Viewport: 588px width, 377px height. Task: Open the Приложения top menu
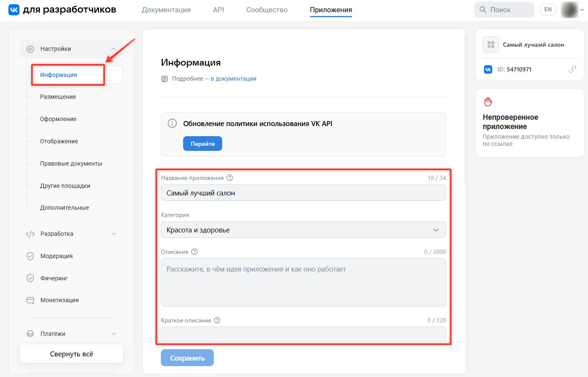click(x=331, y=10)
